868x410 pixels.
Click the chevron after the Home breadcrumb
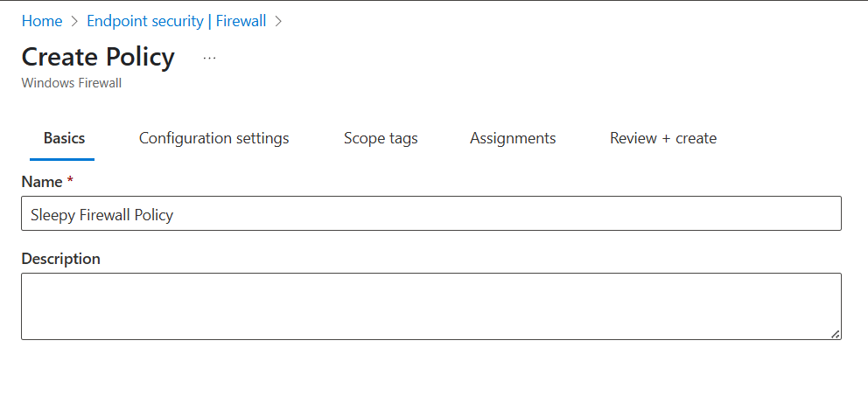click(74, 21)
